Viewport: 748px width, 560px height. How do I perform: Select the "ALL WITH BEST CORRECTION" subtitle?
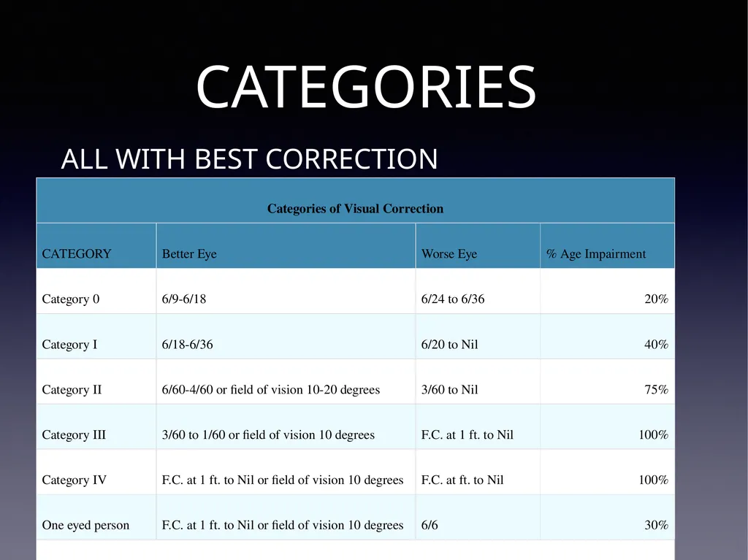click(250, 159)
